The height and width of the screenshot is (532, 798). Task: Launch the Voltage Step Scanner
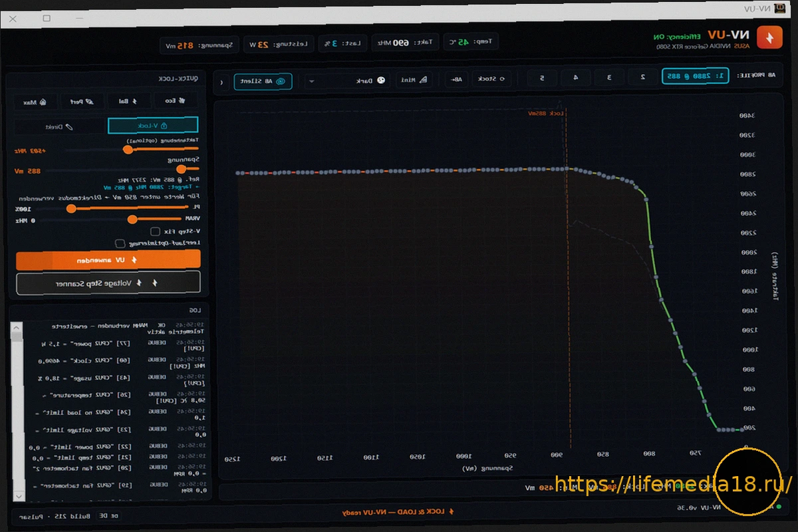point(108,283)
